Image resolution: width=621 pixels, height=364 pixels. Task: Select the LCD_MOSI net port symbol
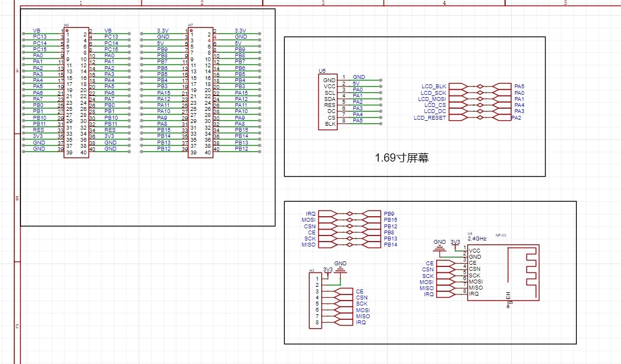click(x=458, y=99)
